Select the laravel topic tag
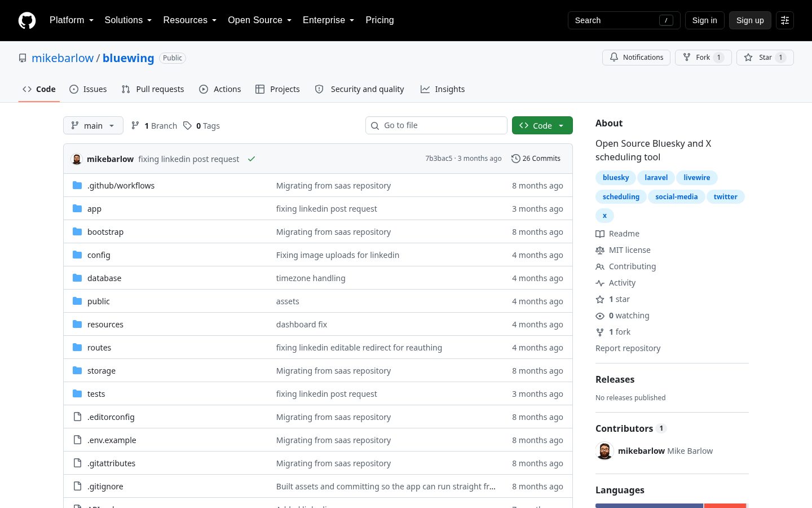Screen dimensions: 812x508 click(656, 178)
